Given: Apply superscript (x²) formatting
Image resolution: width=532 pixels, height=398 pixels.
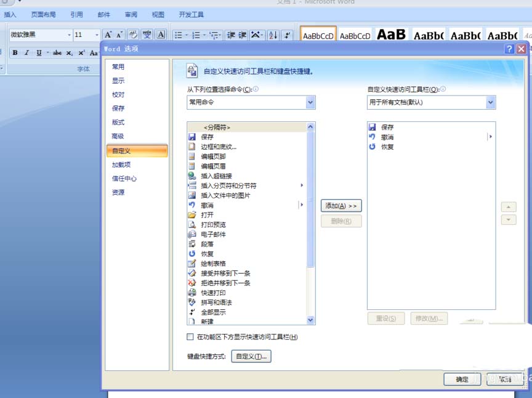Looking at the screenshot, I should tap(81, 52).
